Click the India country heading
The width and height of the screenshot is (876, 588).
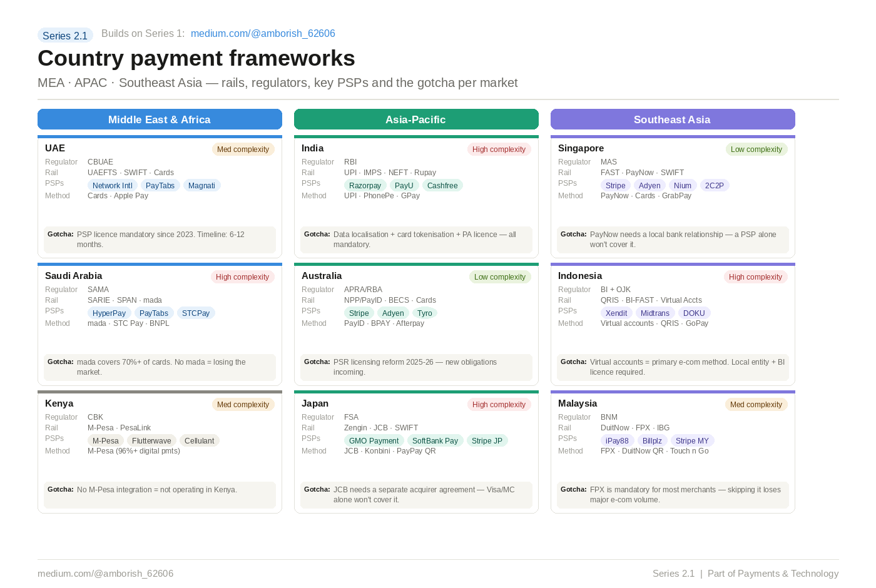pos(313,148)
